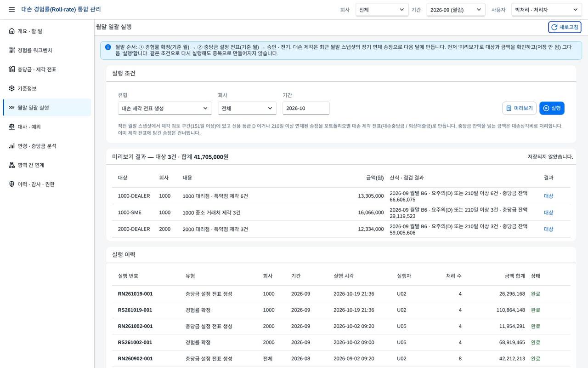
Task: Open 기준정보 from the sidebar
Action: (47, 88)
